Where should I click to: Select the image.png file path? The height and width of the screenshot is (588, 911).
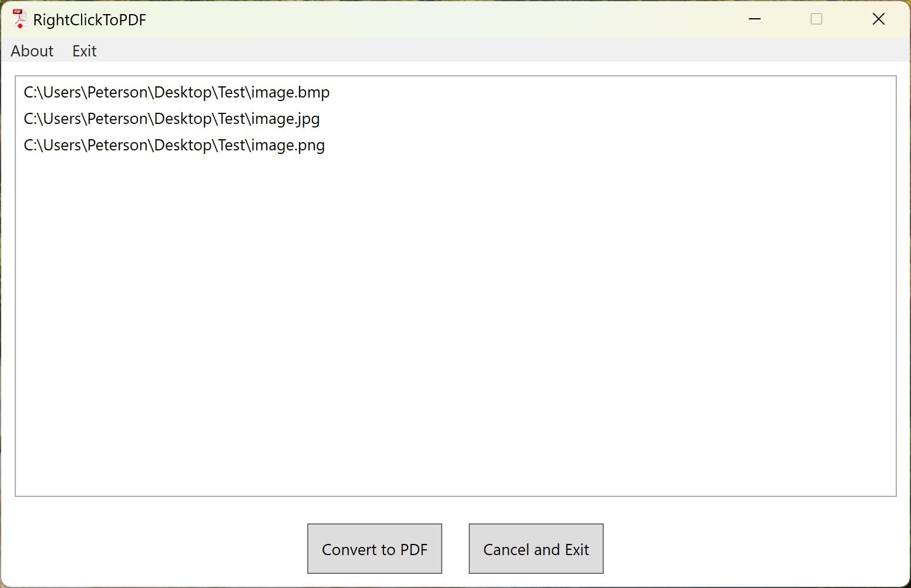pyautogui.click(x=174, y=145)
